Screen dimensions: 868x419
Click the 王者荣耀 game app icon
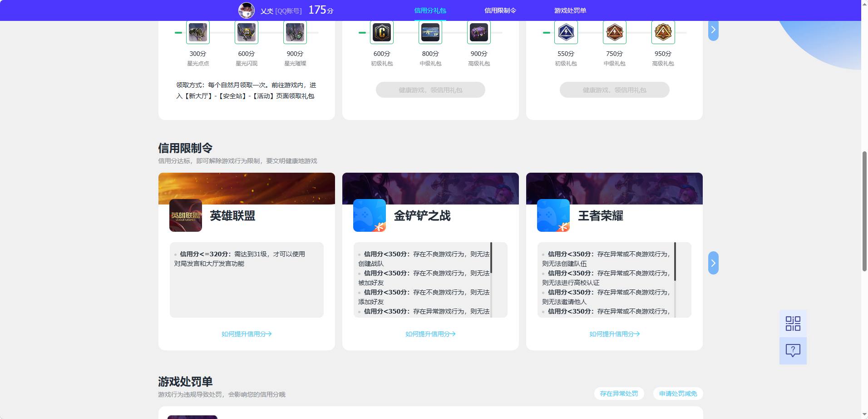pos(553,215)
